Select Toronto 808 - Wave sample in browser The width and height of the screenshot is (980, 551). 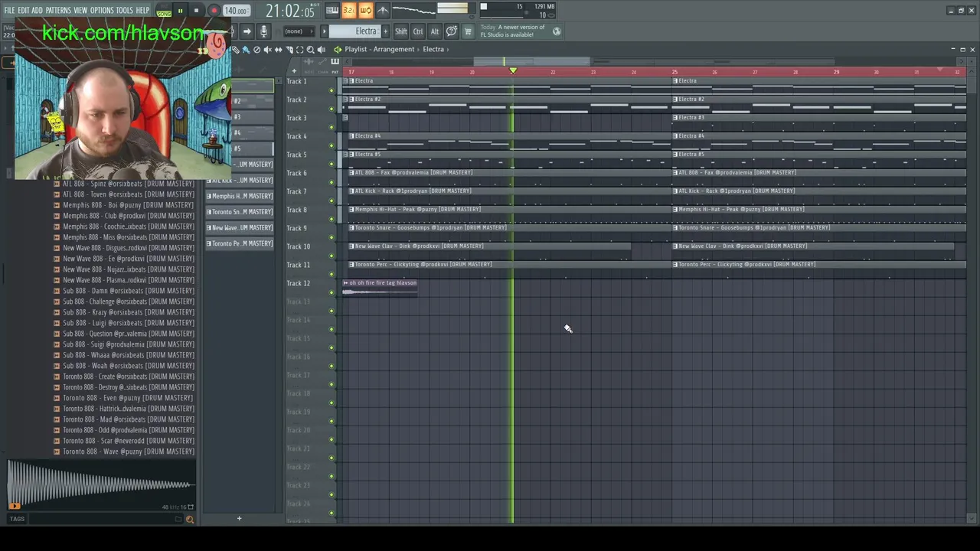128,452
